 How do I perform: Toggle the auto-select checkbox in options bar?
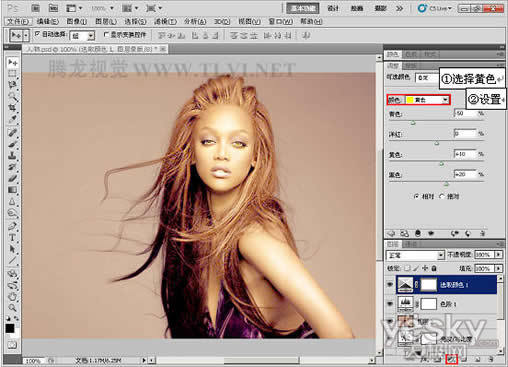[38, 34]
